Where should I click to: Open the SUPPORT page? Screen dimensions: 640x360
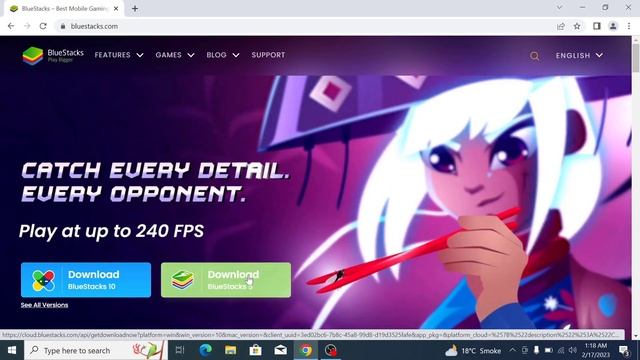coord(268,55)
